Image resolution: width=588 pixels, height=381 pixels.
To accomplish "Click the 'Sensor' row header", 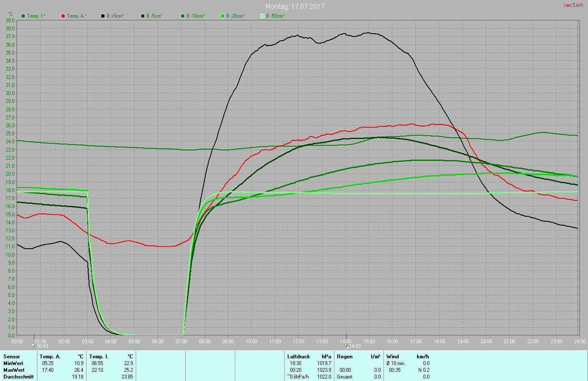I will pyautogui.click(x=12, y=357).
